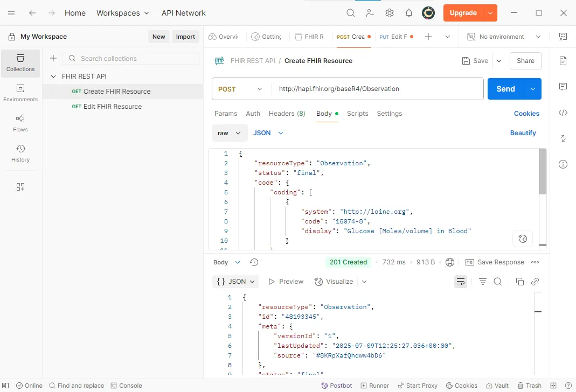The width and height of the screenshot is (576, 392).
Task: Click the request URL field
Action: [378, 89]
